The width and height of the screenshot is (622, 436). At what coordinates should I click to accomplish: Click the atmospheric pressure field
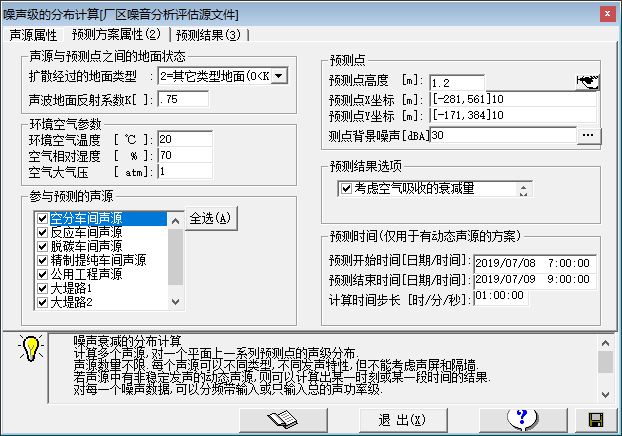(x=185, y=171)
